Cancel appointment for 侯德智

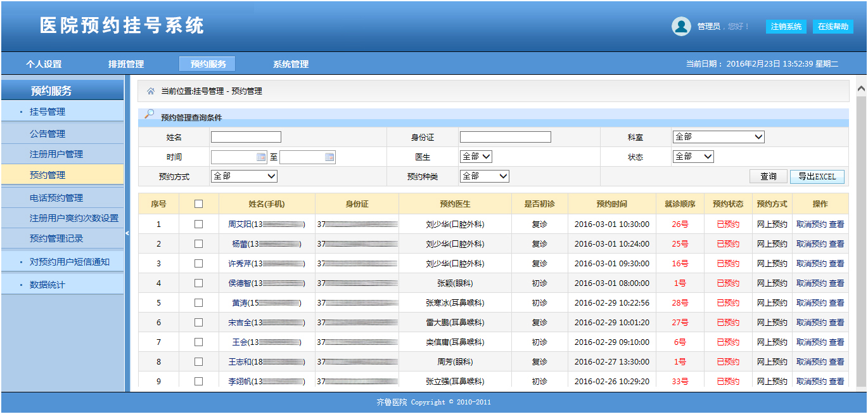click(812, 283)
